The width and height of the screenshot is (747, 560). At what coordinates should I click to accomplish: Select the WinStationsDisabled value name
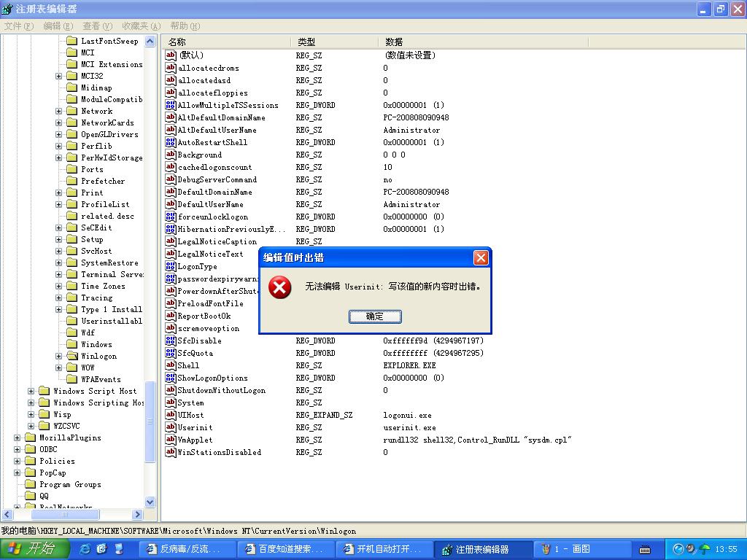click(219, 452)
